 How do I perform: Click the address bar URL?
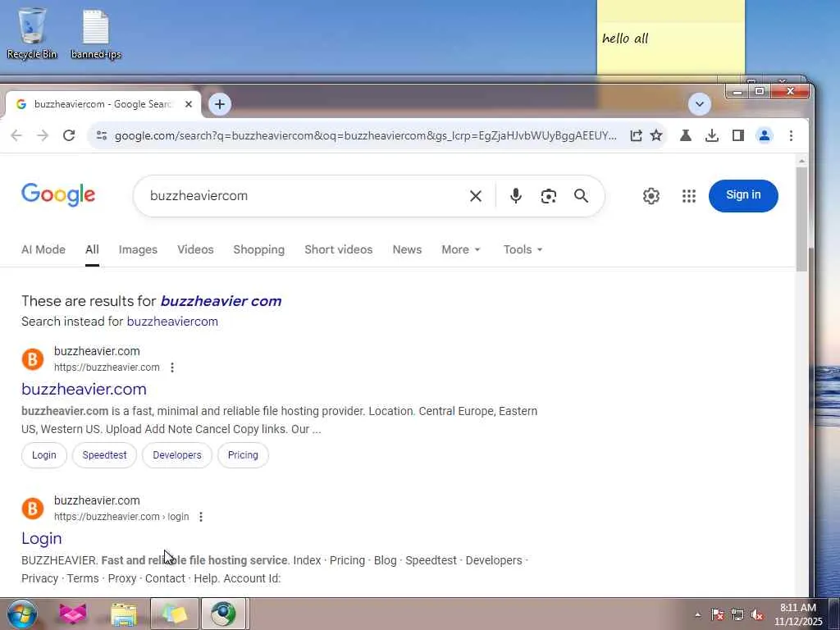pyautogui.click(x=365, y=135)
